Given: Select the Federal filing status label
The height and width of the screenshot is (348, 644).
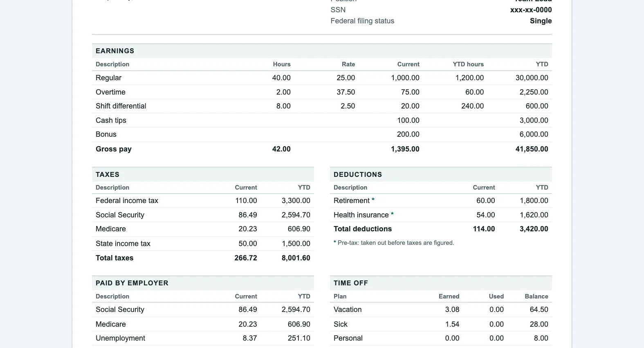Looking at the screenshot, I should (362, 21).
